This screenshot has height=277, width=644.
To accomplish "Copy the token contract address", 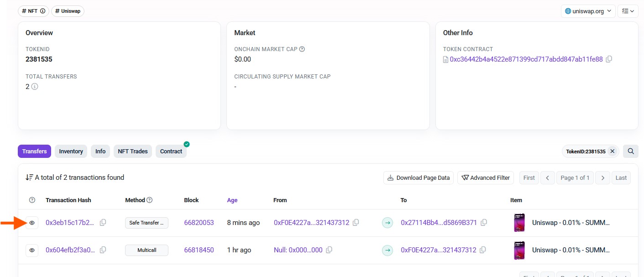I will (609, 59).
